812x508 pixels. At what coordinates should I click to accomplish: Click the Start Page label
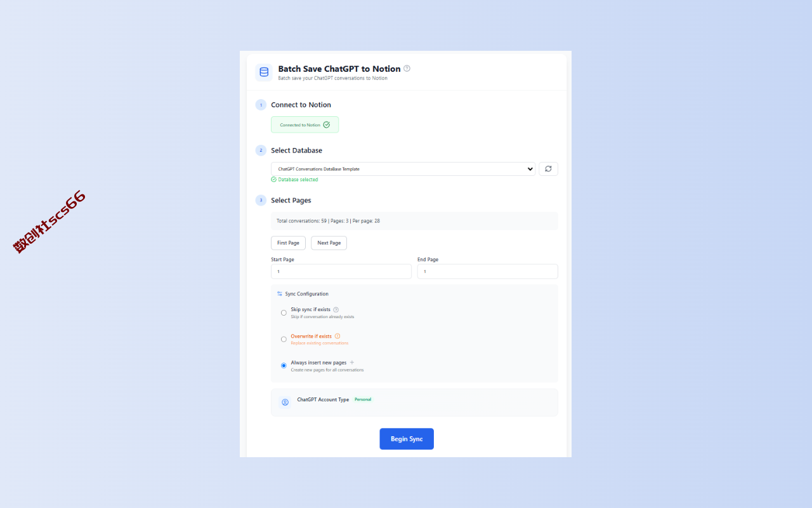tap(282, 259)
